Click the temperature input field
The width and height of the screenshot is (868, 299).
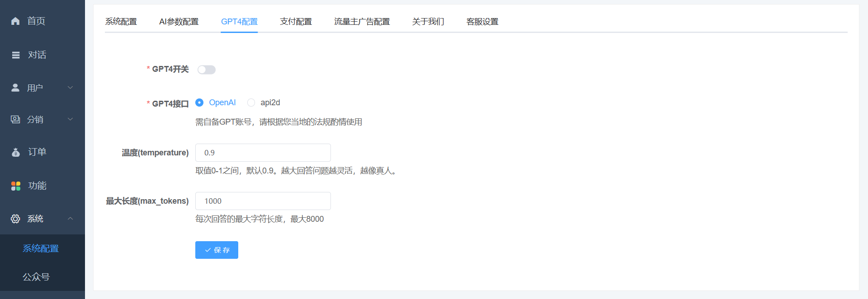(263, 153)
